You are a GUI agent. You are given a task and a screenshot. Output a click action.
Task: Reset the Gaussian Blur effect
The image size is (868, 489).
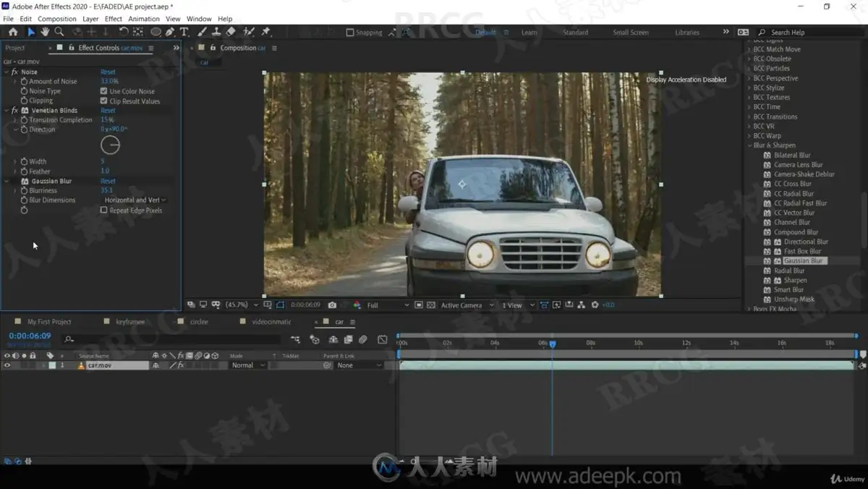coord(108,182)
